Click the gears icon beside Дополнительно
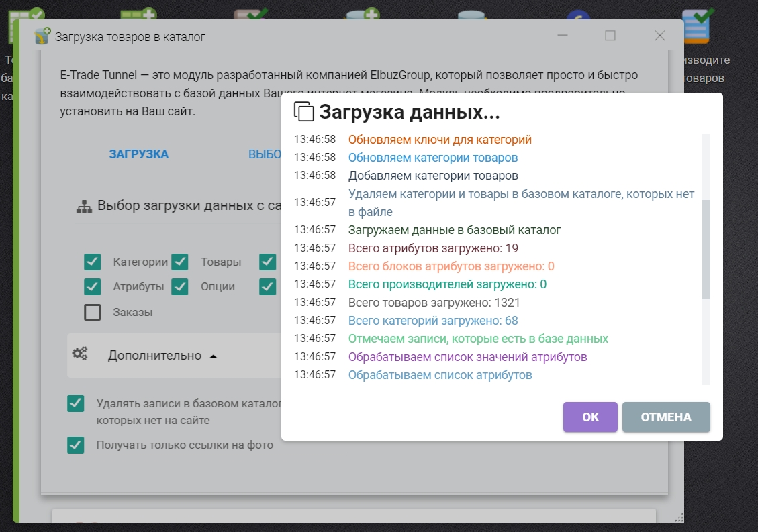This screenshot has width=758, height=532. tap(80, 354)
